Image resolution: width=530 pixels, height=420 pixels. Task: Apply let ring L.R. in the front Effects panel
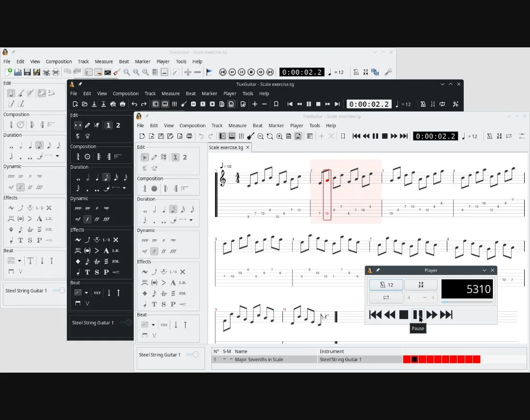(182, 282)
